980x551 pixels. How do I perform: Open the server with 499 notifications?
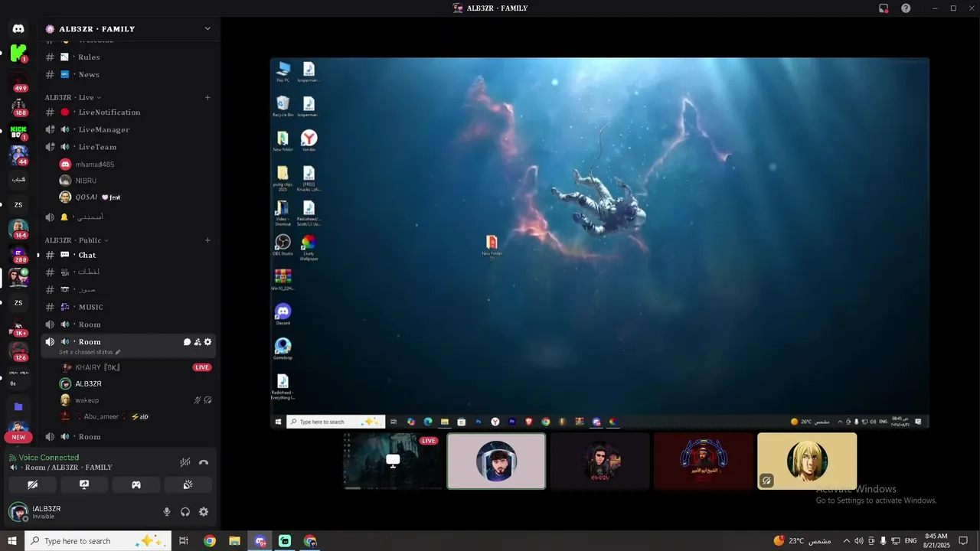[x=18, y=82]
